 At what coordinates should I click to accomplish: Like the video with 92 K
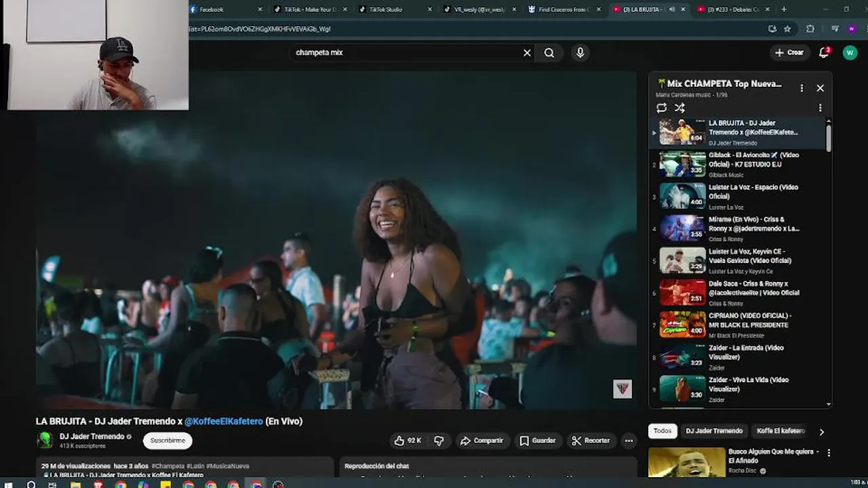[x=408, y=441]
